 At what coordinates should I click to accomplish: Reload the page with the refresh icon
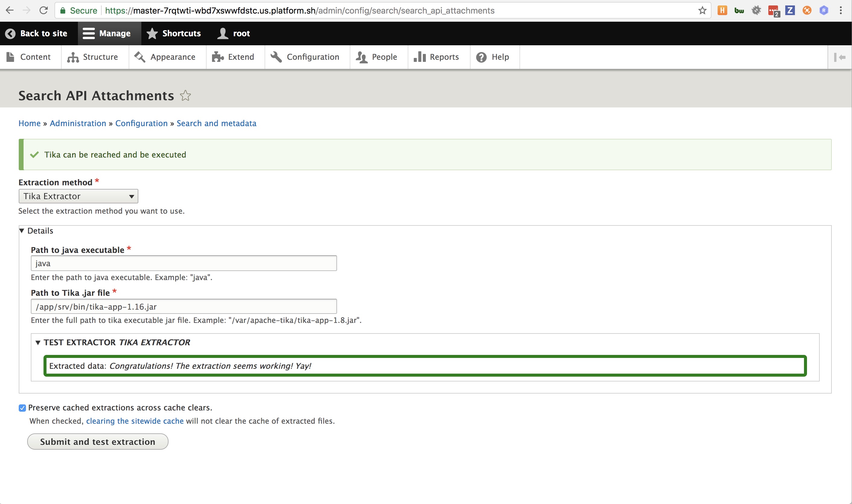click(x=43, y=11)
